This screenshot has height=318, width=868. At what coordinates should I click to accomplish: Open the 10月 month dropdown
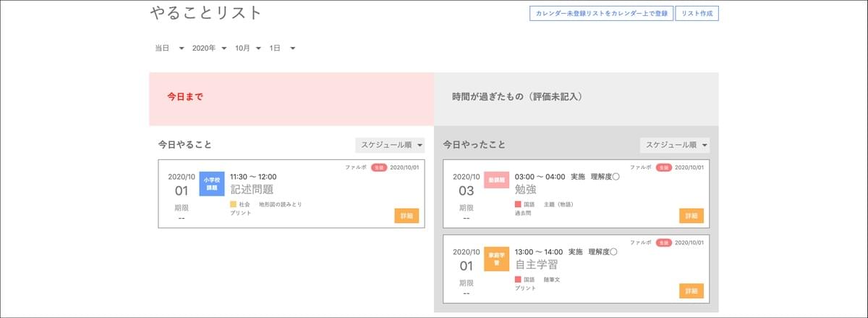pyautogui.click(x=248, y=49)
